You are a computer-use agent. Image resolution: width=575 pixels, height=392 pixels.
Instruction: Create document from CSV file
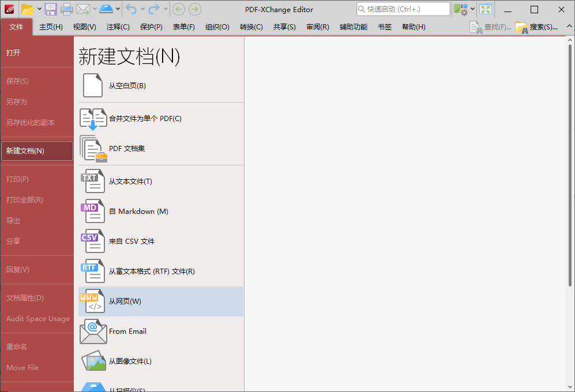point(134,241)
